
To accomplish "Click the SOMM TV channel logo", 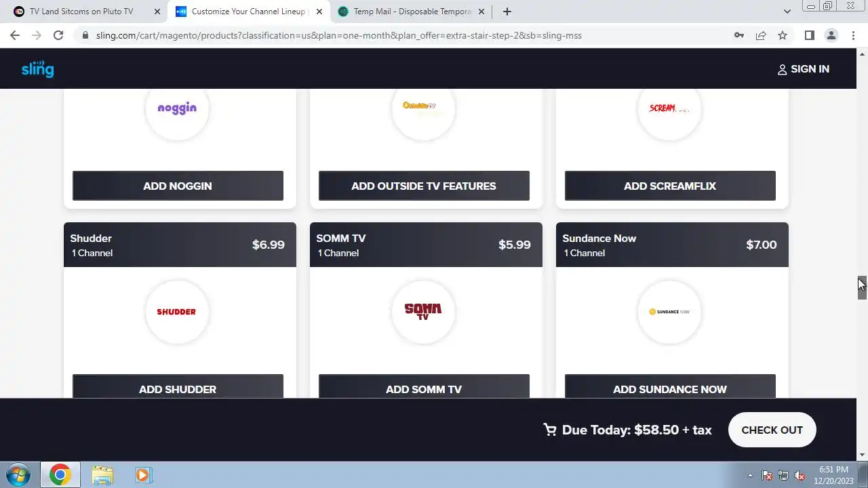I will pos(423,312).
